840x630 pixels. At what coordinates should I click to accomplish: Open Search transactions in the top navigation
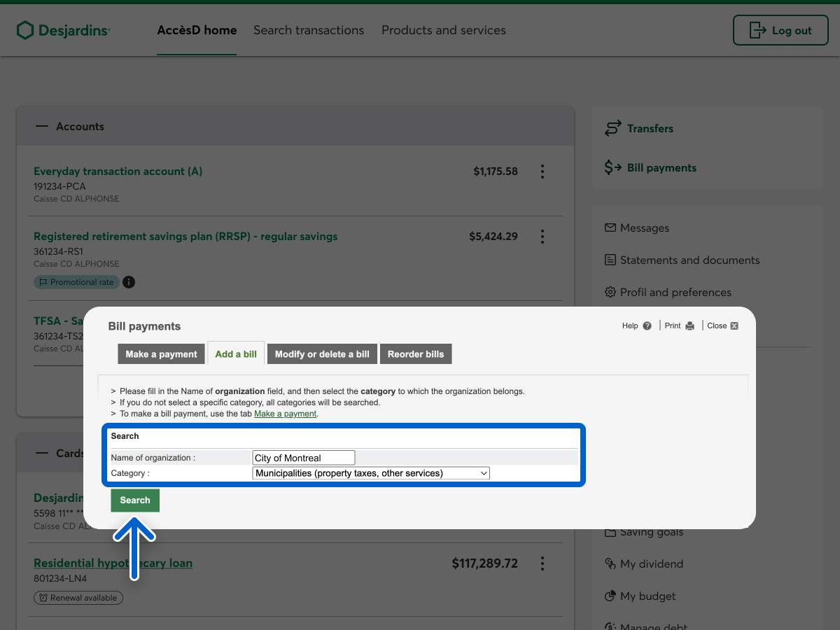pos(309,30)
